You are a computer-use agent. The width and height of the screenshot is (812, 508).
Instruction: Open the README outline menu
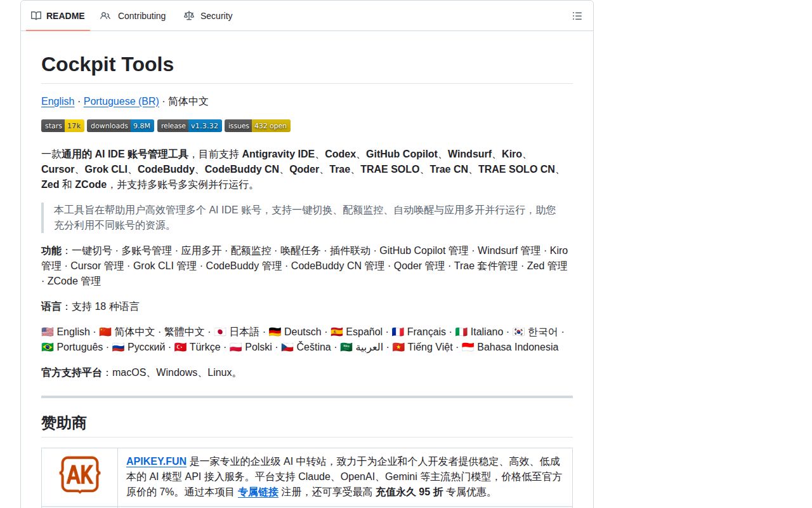[x=577, y=16]
